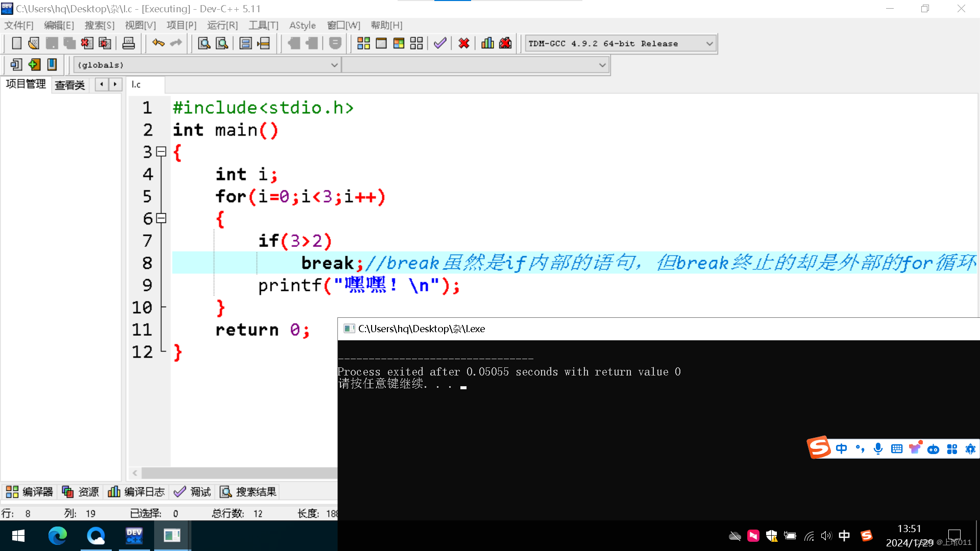The height and width of the screenshot is (551, 980).
Task: Toggle the 中/英 input mode in the system tray
Action: 844,536
